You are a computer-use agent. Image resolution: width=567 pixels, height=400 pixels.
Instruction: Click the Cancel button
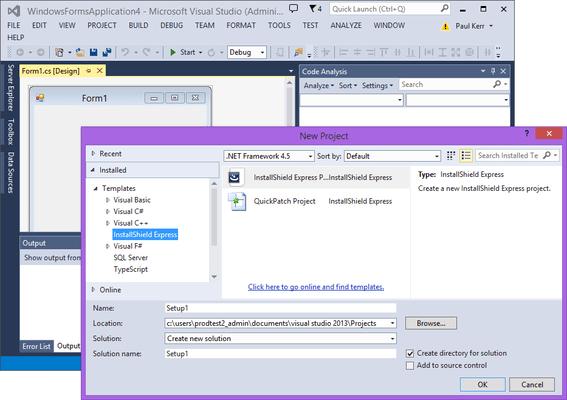pos(532,384)
